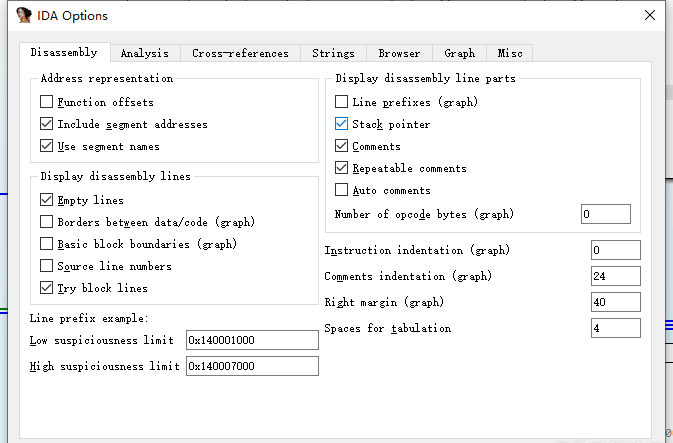Click the IDA Options title bar icon
Screen dimensions: 673x443
[x=23, y=16]
